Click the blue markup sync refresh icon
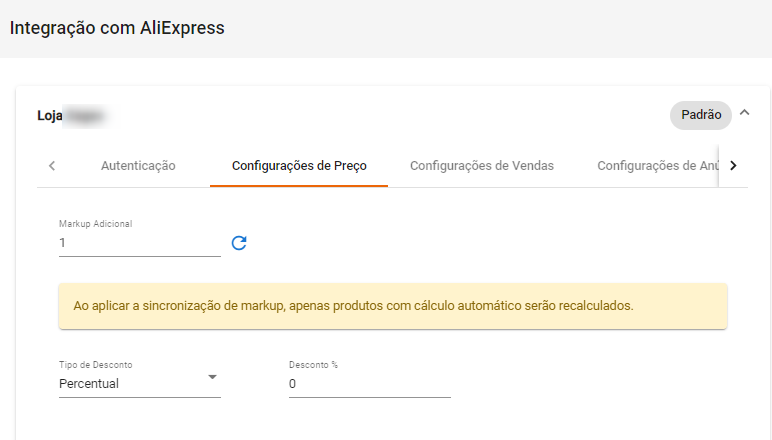 point(239,243)
